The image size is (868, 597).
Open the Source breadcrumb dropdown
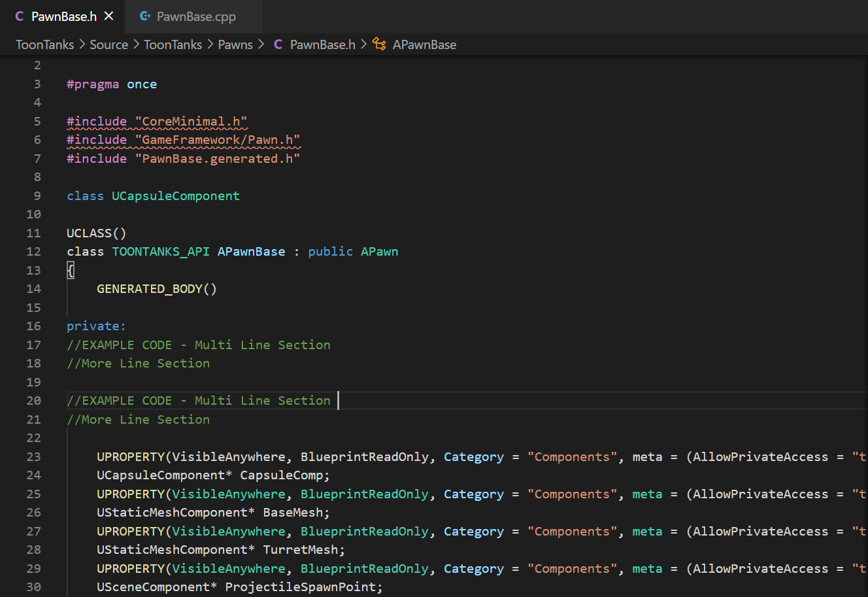pyautogui.click(x=108, y=44)
